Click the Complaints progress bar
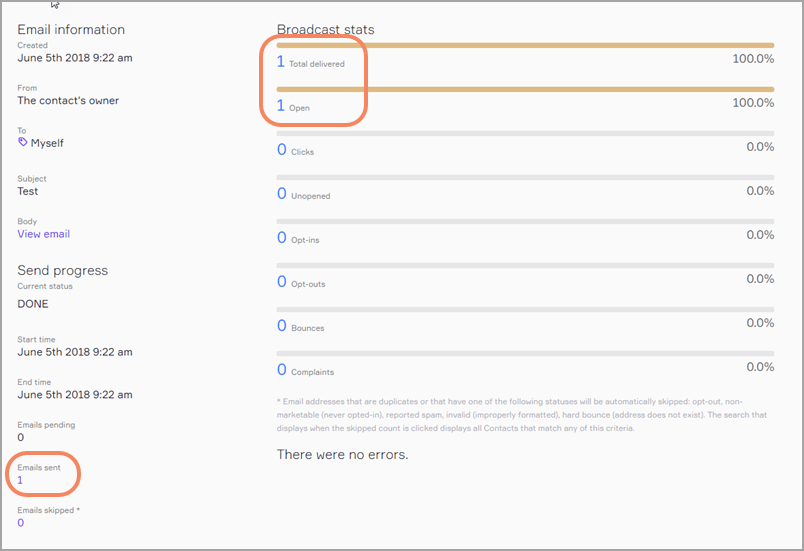 point(525,353)
